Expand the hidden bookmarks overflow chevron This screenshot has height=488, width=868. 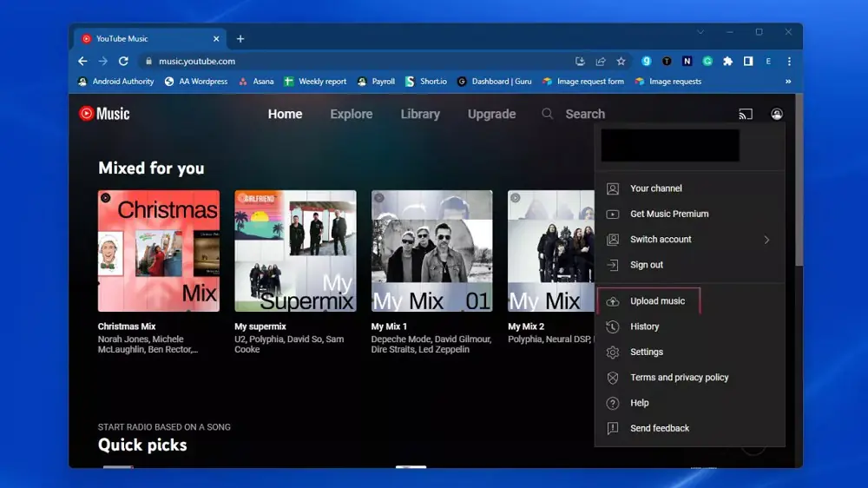point(788,82)
